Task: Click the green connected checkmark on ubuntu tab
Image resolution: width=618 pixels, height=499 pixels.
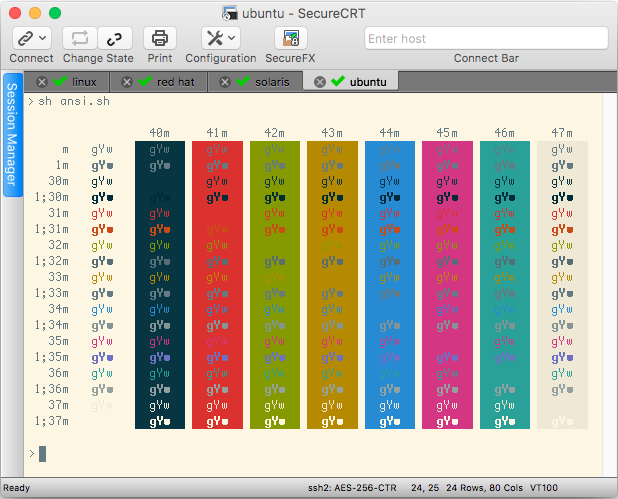Action: [338, 81]
